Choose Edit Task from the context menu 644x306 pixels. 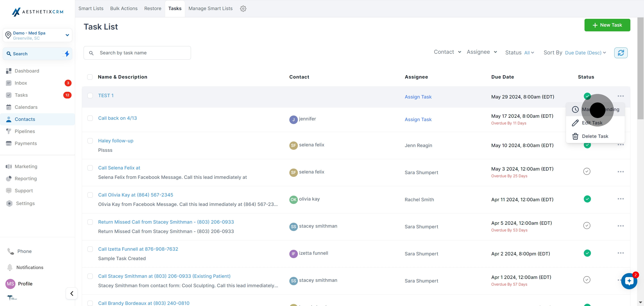point(595,123)
